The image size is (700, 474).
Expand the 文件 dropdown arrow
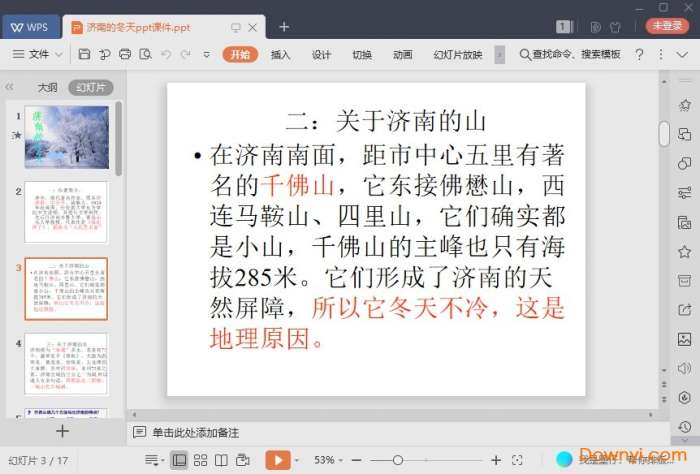(58, 54)
